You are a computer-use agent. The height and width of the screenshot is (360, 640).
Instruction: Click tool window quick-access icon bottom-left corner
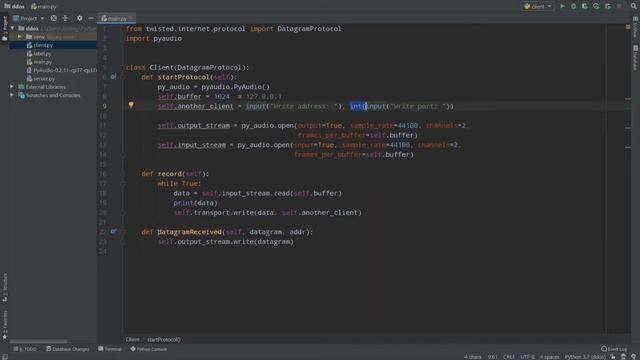pos(5,357)
